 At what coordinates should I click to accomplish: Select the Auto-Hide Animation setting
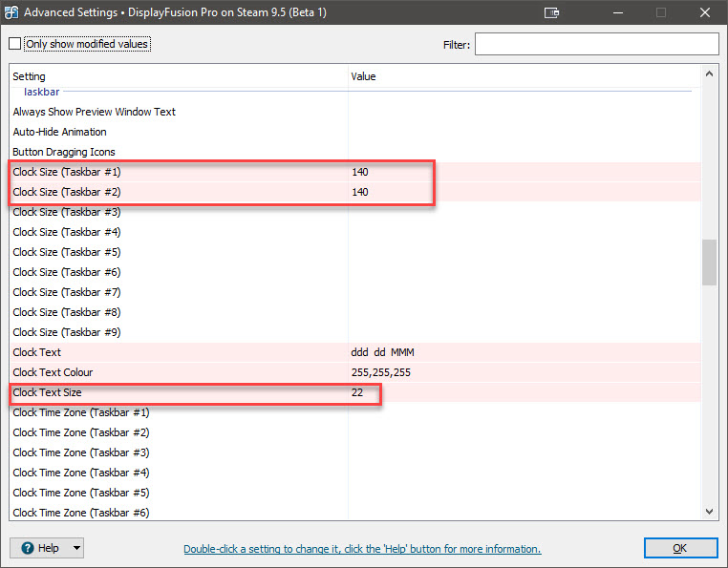coord(59,132)
